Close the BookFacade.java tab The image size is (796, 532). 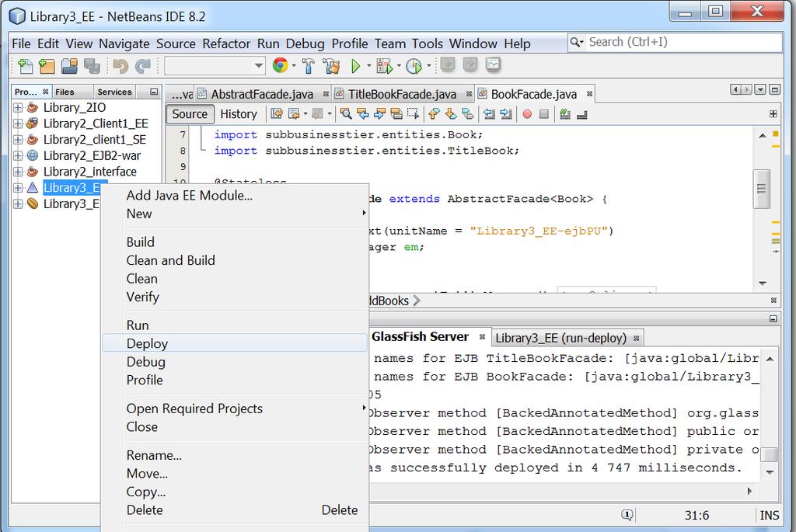pos(589,94)
